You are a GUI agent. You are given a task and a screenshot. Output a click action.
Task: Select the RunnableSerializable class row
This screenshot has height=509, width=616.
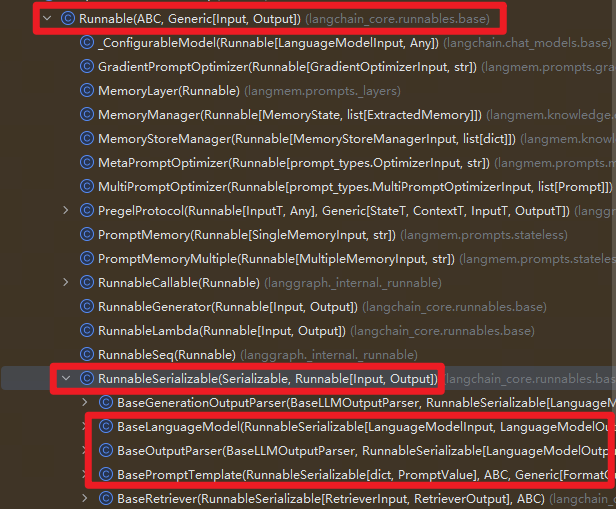pyautogui.click(x=308, y=378)
